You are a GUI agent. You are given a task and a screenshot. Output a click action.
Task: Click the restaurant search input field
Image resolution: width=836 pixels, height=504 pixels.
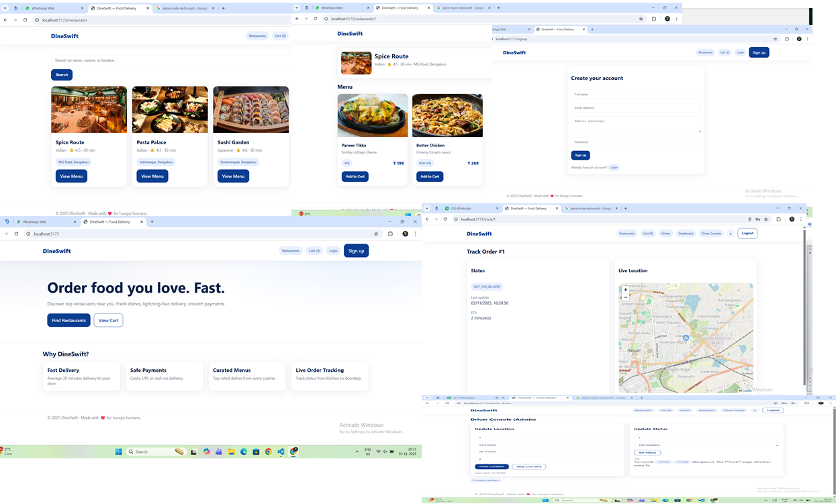[x=171, y=60]
